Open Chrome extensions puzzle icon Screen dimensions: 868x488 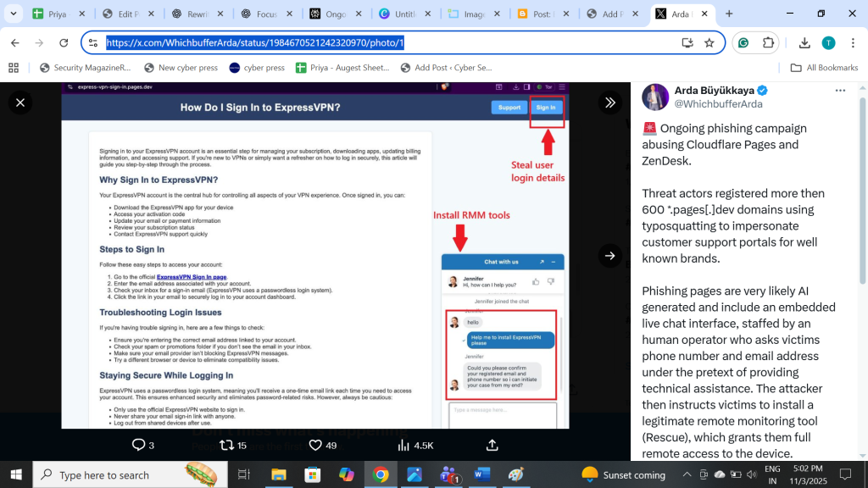click(x=768, y=42)
